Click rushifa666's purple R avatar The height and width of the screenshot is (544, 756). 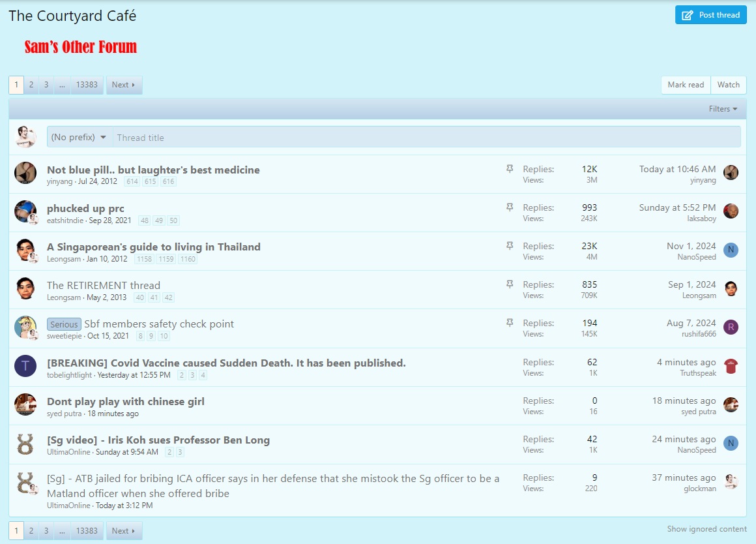pyautogui.click(x=731, y=327)
